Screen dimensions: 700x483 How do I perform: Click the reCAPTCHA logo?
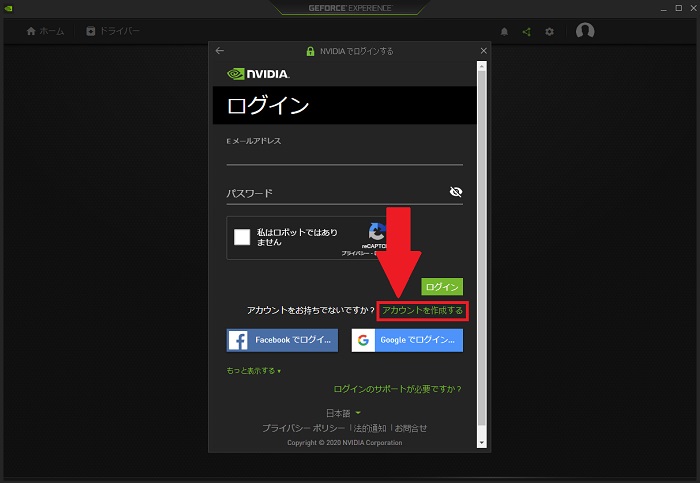click(377, 232)
